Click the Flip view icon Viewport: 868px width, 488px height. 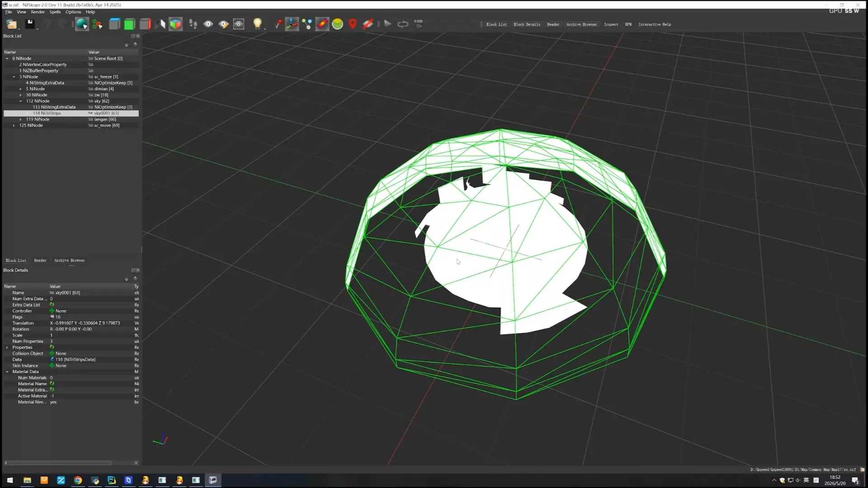(x=160, y=24)
